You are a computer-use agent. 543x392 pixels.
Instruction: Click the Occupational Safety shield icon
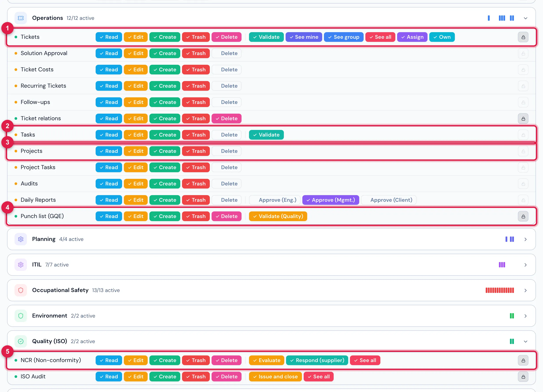click(20, 290)
